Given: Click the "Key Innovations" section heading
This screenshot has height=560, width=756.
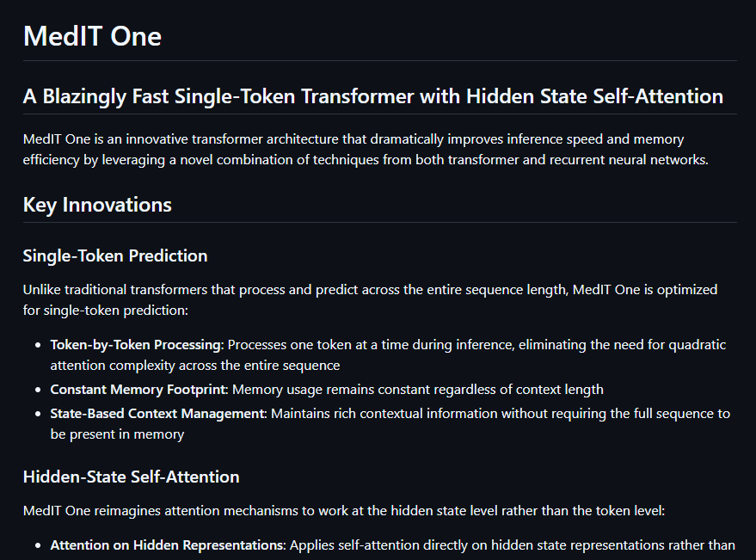Looking at the screenshot, I should coord(97,205).
